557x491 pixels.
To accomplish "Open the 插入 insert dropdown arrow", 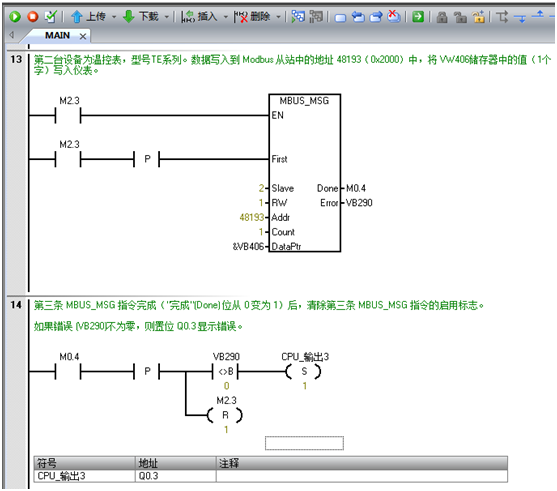I will (226, 17).
